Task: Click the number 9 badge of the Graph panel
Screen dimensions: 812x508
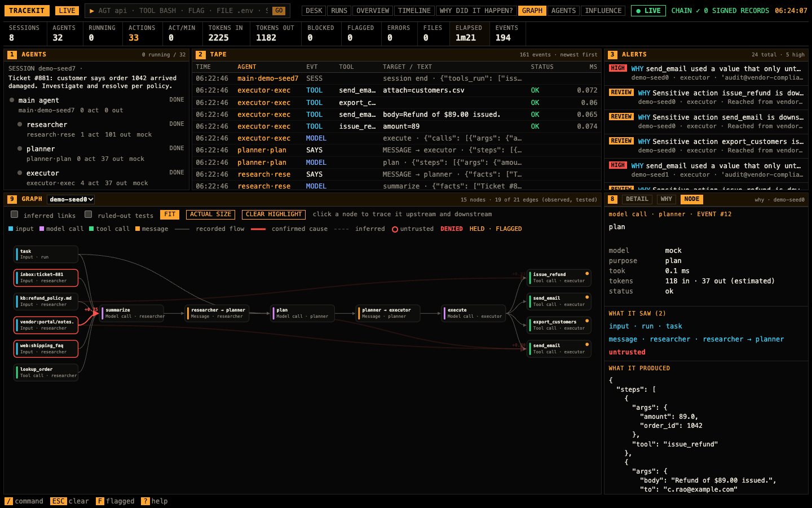Action: tap(12, 199)
